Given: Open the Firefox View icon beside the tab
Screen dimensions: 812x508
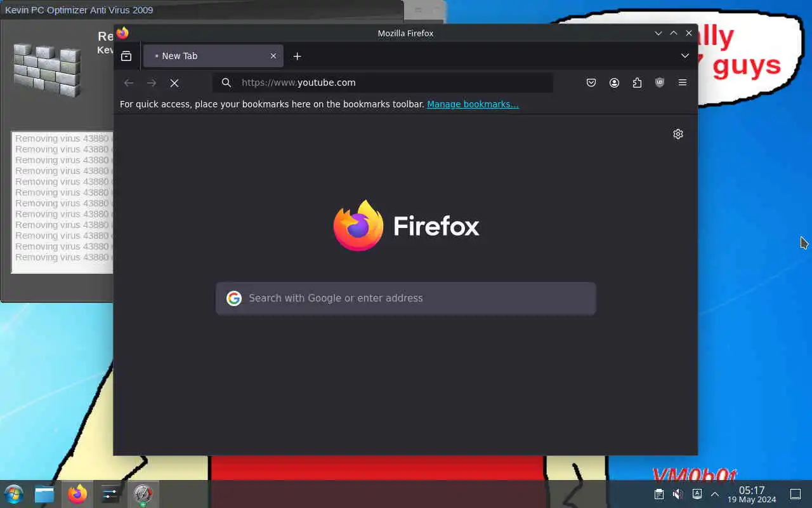Looking at the screenshot, I should [126, 56].
